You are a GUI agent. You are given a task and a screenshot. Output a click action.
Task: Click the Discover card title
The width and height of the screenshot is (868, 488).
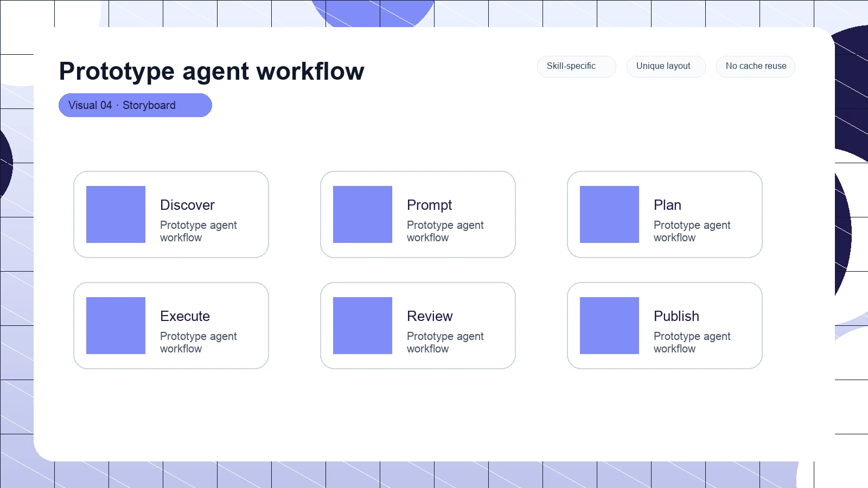point(187,205)
